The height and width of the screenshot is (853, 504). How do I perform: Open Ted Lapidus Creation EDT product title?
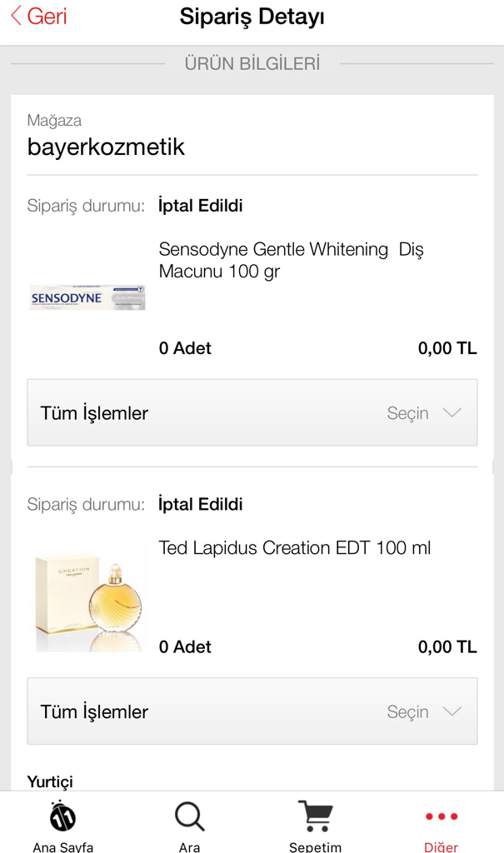click(294, 547)
